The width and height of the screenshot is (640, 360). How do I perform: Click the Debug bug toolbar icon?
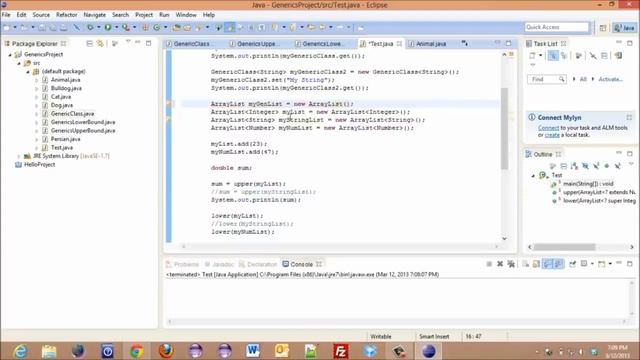(x=90, y=27)
